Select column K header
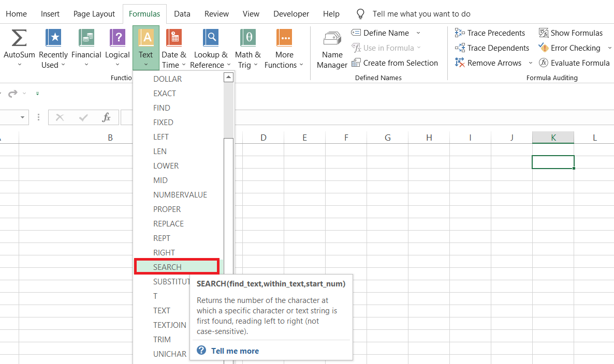Screen dimensions: 614x364 click(x=553, y=138)
